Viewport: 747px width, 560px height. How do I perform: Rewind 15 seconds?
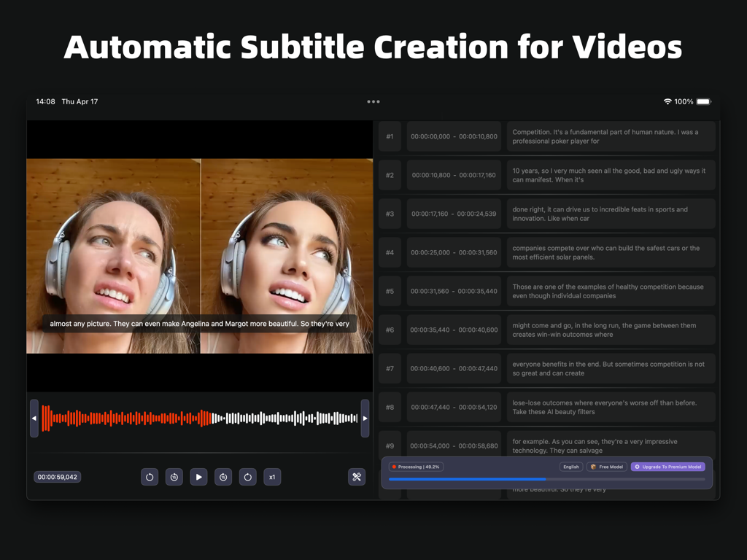click(174, 477)
